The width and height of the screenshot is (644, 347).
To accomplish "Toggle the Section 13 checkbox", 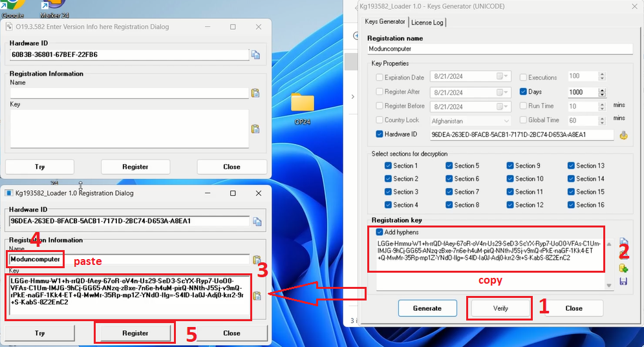I will [571, 165].
